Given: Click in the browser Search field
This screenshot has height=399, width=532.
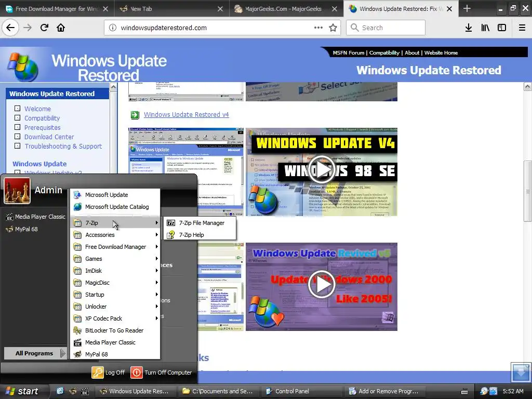Looking at the screenshot, I should pyautogui.click(x=386, y=28).
